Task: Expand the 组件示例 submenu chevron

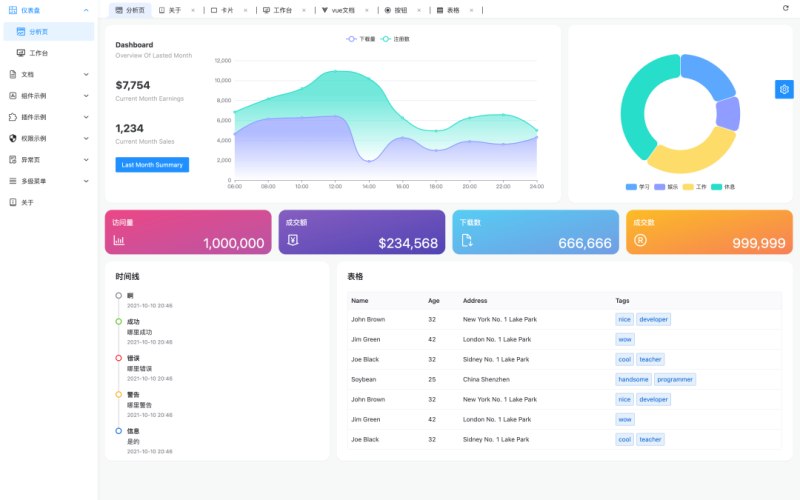Action: 86,96
